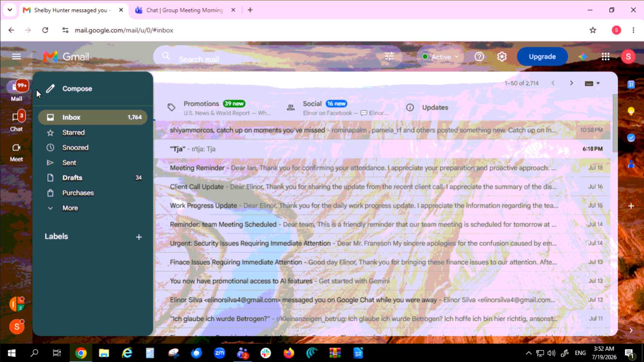Open Google Tasks side panel
The height and width of the screenshot is (362, 644).
(x=631, y=137)
